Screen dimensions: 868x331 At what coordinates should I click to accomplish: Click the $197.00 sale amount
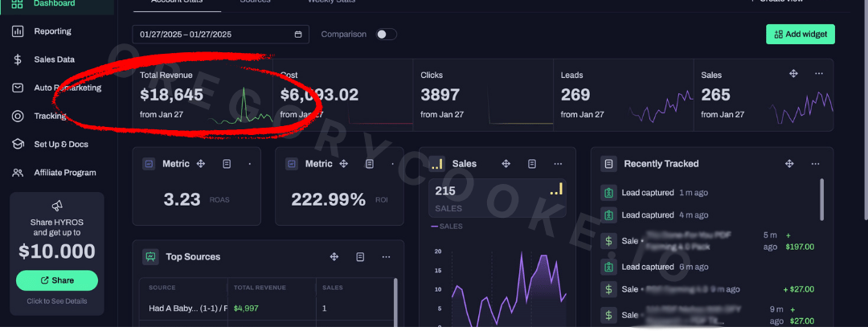click(800, 247)
